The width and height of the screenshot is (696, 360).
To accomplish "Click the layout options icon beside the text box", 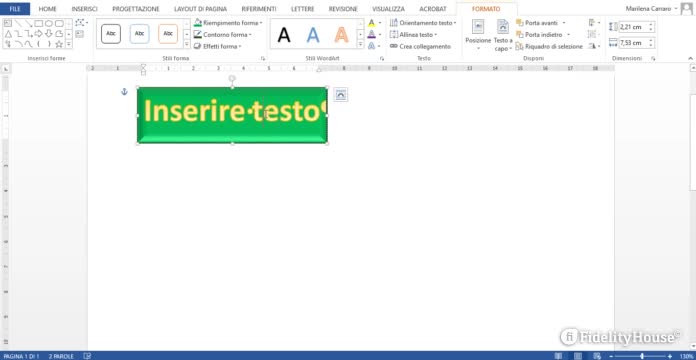I will (340, 95).
